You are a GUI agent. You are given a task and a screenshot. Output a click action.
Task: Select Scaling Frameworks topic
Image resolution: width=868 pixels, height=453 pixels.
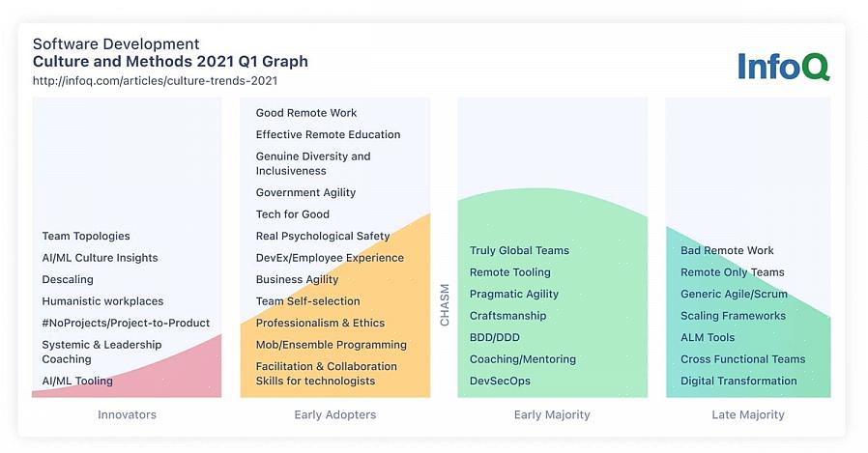tap(733, 316)
